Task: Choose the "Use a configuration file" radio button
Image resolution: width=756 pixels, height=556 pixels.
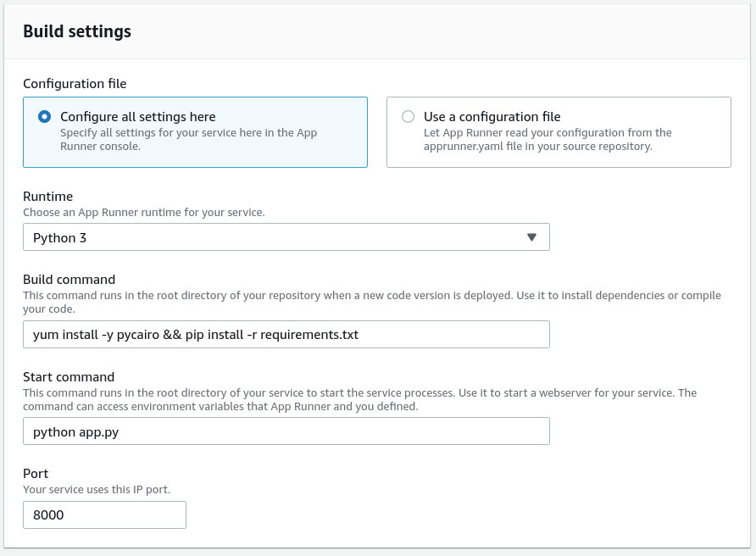Action: (409, 117)
